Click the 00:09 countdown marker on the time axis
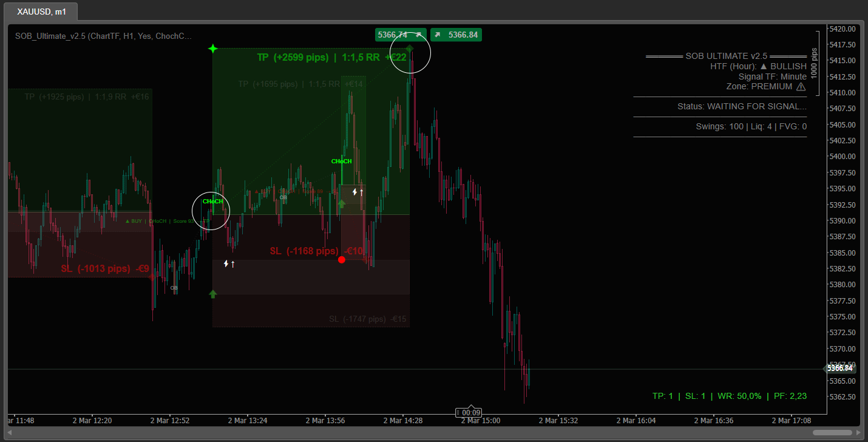Screen dimensions: 868x442 [469, 412]
